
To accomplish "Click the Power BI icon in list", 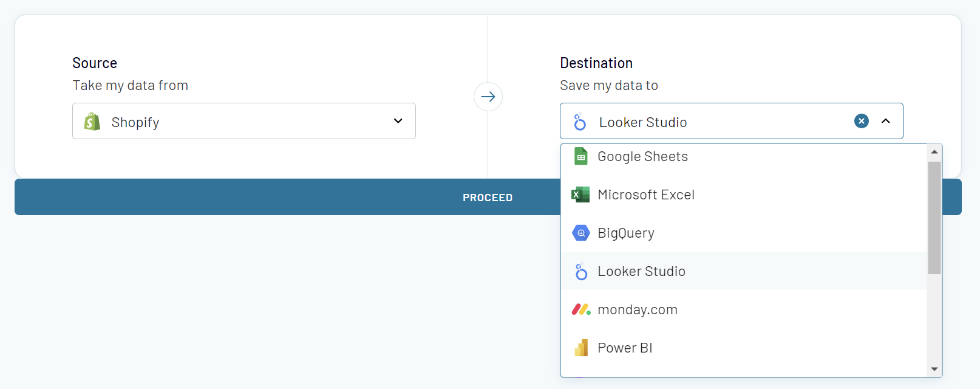I will (x=581, y=348).
